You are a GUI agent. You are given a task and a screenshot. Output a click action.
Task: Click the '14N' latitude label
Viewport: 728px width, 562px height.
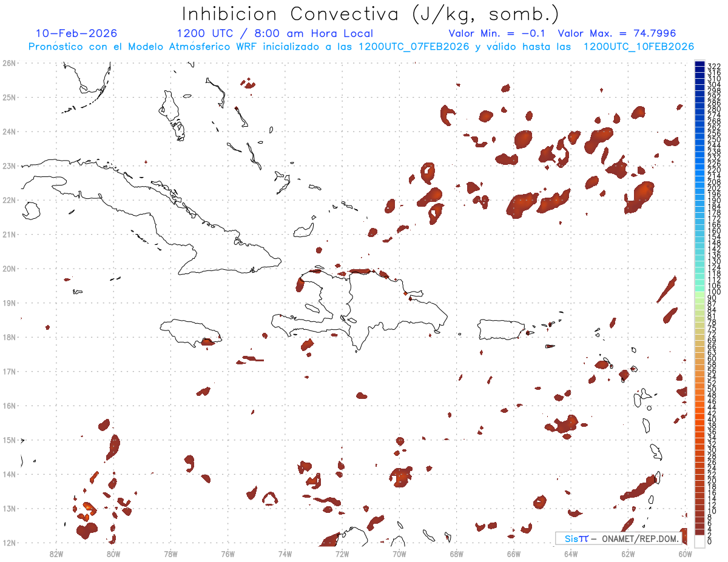(9, 474)
